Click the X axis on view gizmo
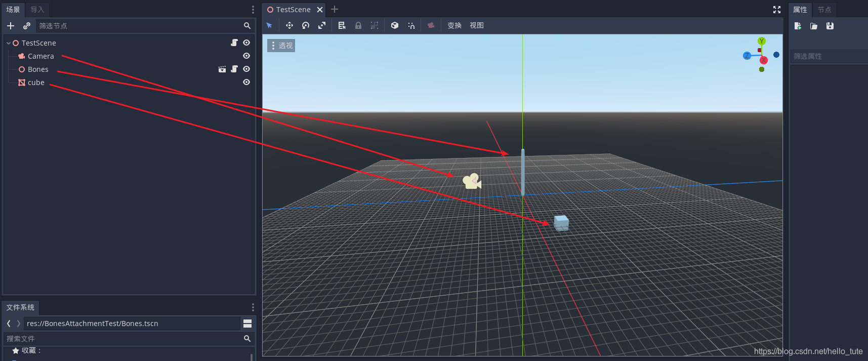This screenshot has height=361, width=868. 764,60
